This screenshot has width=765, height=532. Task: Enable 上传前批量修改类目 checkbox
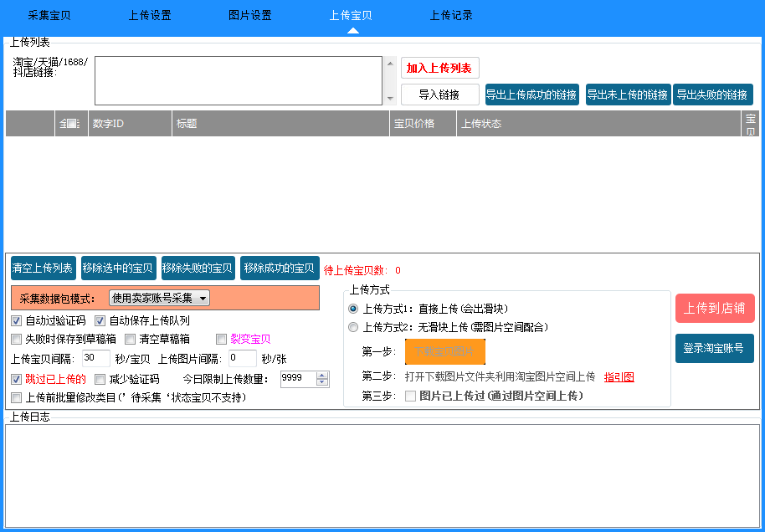(17, 398)
